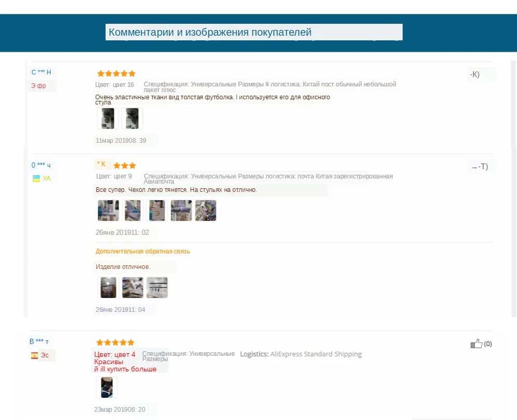517x420 pixels.
Task: Click Дополнительная обратная связь heading
Action: [143, 251]
